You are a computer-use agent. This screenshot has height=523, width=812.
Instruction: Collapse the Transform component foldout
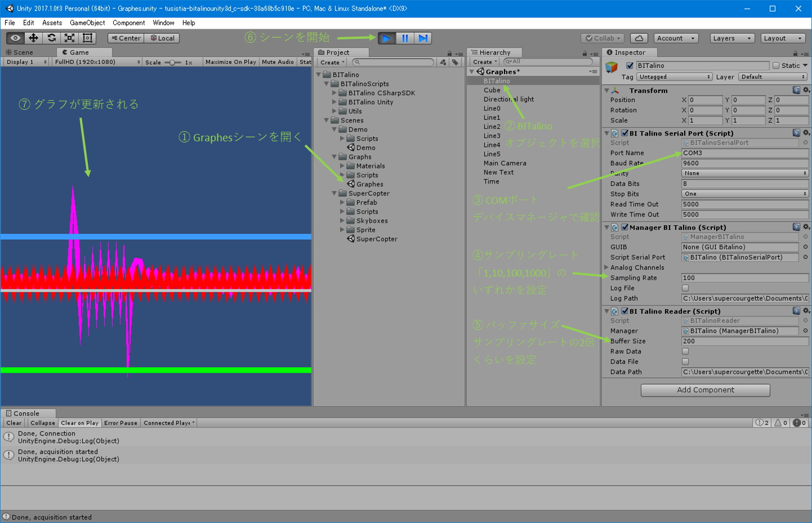click(606, 90)
